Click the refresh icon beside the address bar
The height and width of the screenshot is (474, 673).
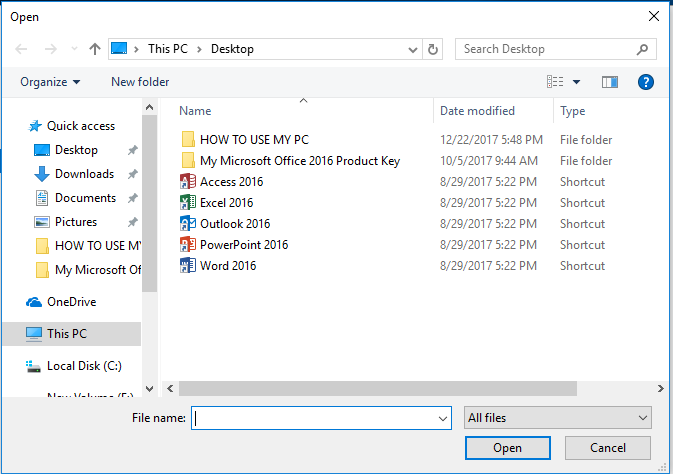point(433,49)
